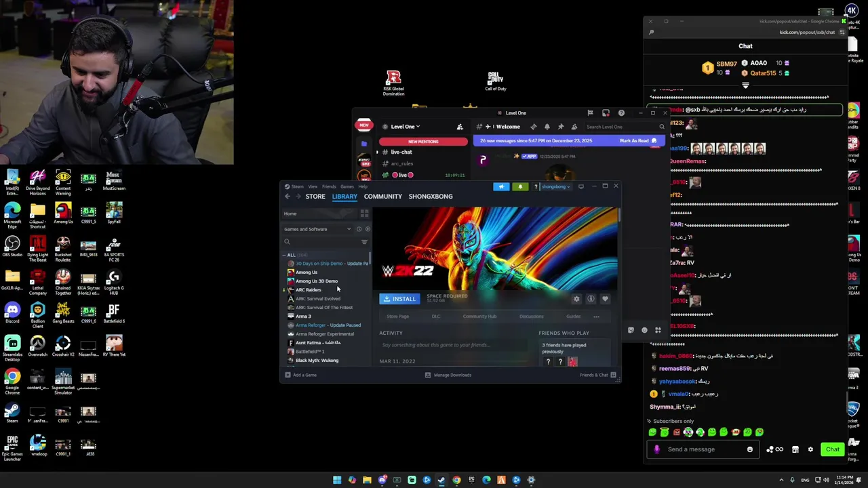Switch Steam library to grid view icon
Viewport: 868px width, 488px height.
coord(364,213)
